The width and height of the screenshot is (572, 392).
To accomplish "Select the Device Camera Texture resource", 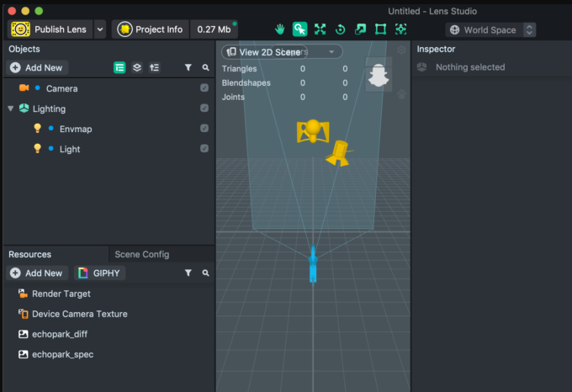I will [x=109, y=314].
